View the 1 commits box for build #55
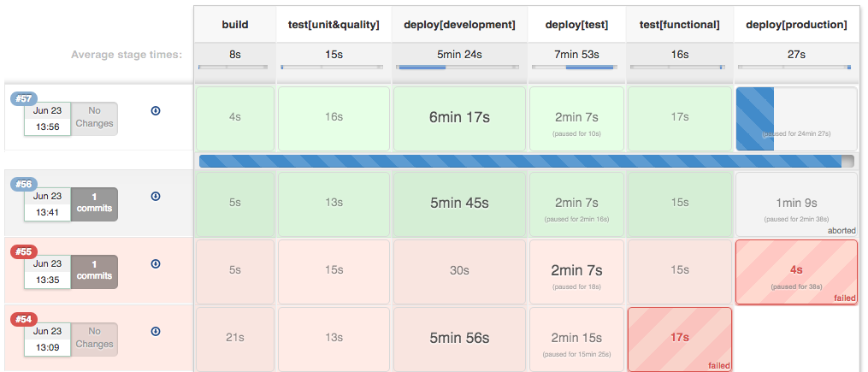The width and height of the screenshot is (868, 372). tap(94, 272)
